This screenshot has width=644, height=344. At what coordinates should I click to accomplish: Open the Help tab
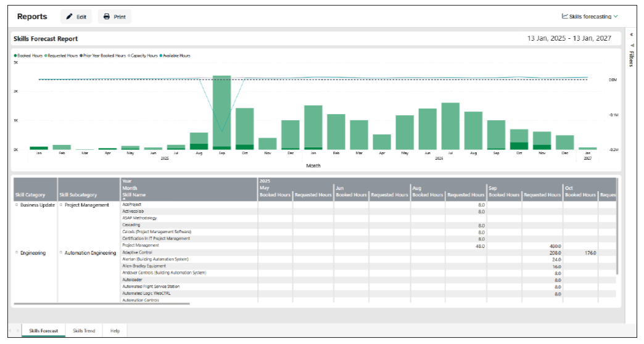coord(115,331)
